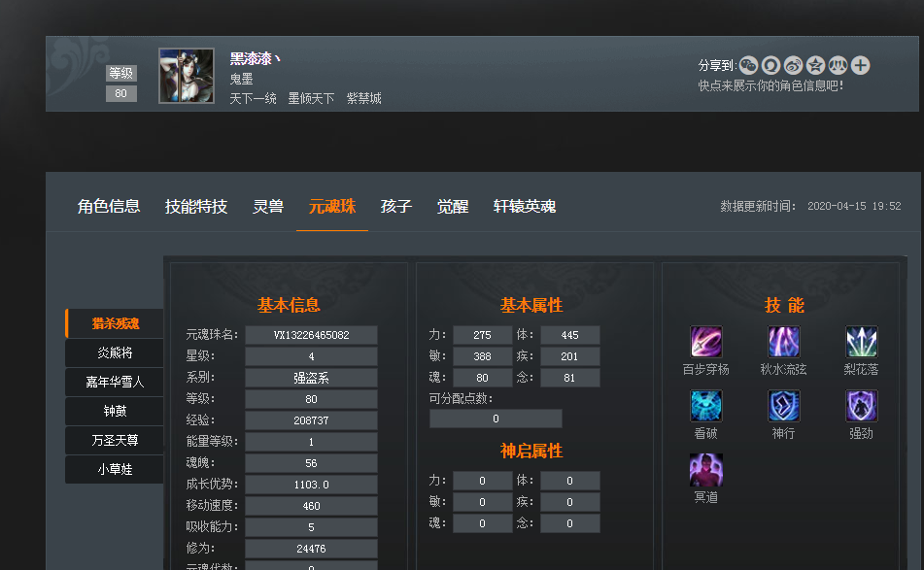Share to Sina Weibo icon
The width and height of the screenshot is (924, 570).
(x=793, y=65)
